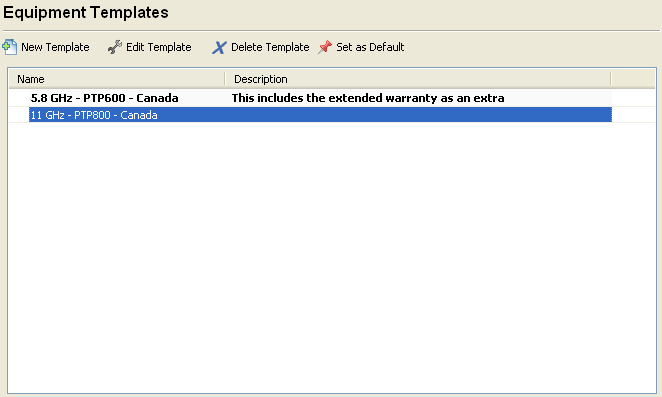662x397 pixels.
Task: Sort by the Description column header
Action: [x=418, y=79]
